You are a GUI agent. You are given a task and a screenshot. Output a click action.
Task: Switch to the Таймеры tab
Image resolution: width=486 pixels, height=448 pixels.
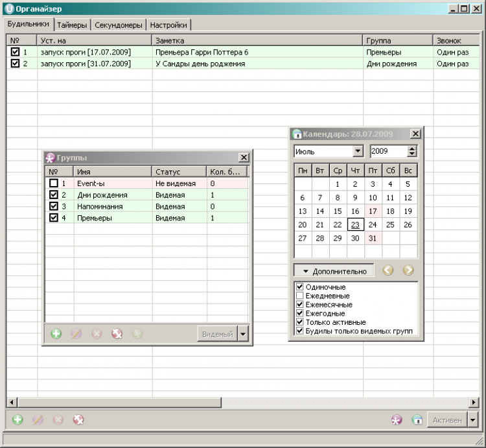(x=72, y=25)
